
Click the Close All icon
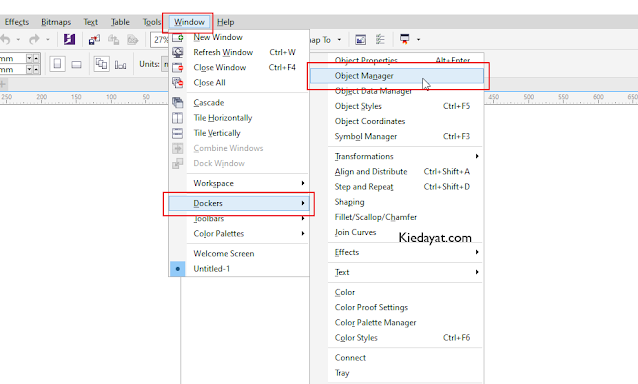[178, 83]
